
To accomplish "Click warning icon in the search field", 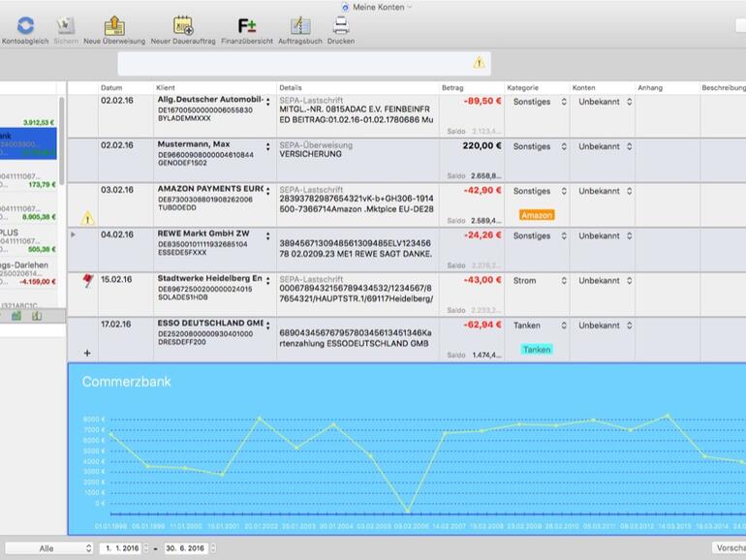I will pyautogui.click(x=480, y=63).
